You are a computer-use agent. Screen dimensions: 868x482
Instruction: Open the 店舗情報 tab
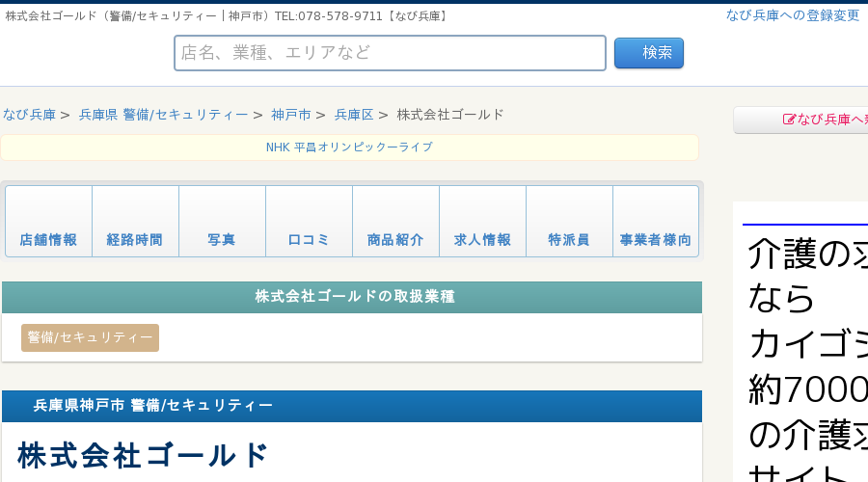click(49, 222)
